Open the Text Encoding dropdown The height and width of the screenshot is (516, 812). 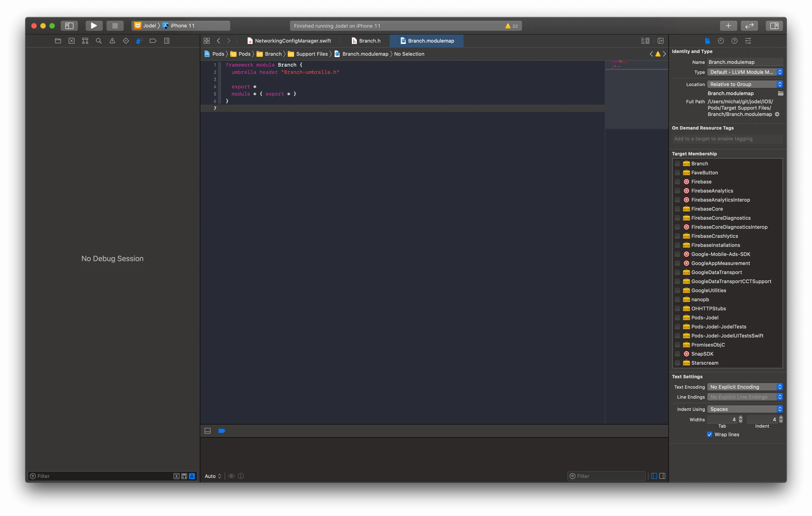pyautogui.click(x=745, y=387)
